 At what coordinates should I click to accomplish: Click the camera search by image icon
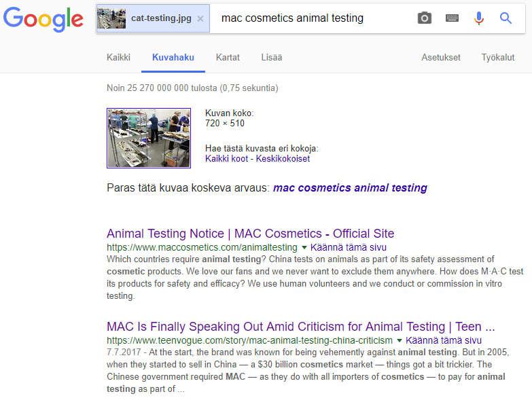(x=425, y=18)
